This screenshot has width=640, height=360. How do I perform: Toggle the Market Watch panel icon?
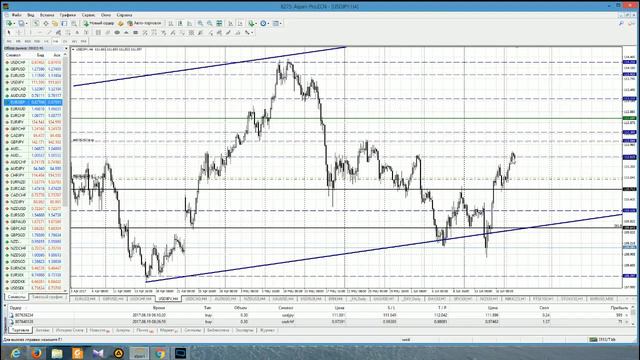tap(36, 24)
